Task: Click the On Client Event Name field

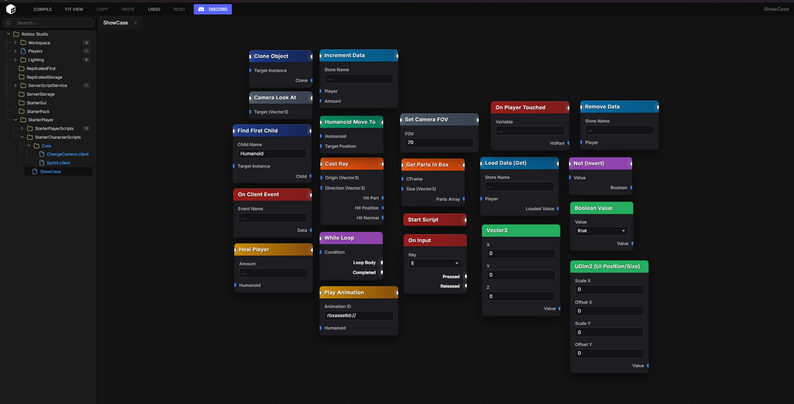Action: click(x=272, y=218)
